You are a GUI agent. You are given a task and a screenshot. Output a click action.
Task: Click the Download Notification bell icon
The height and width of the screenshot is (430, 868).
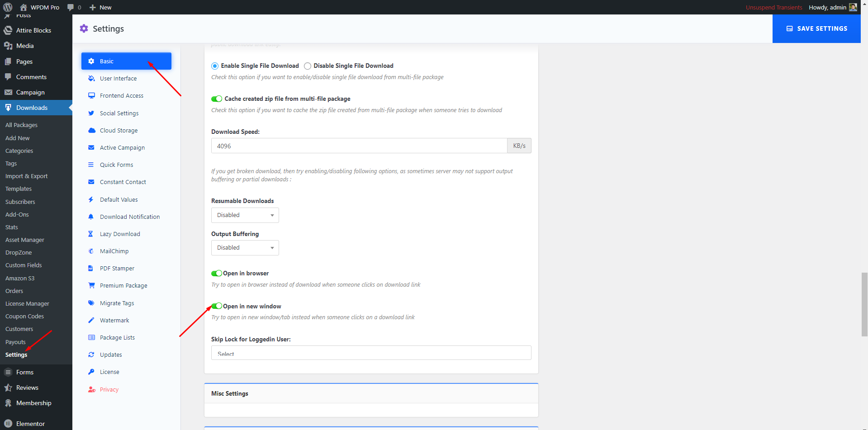coord(91,217)
